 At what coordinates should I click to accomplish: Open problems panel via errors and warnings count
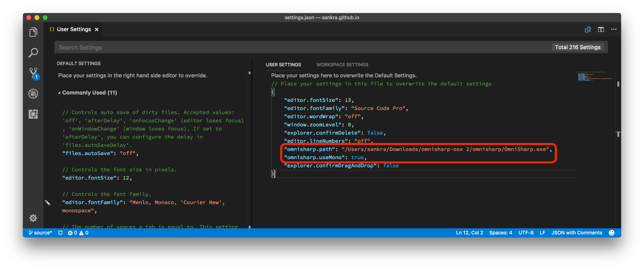point(78,233)
